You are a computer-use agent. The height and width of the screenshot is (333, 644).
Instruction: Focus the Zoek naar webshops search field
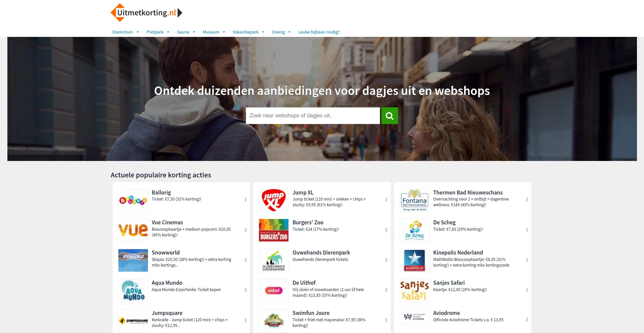313,116
